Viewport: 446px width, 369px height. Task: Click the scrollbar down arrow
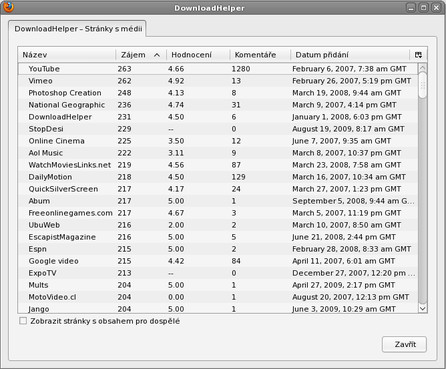[x=422, y=309]
